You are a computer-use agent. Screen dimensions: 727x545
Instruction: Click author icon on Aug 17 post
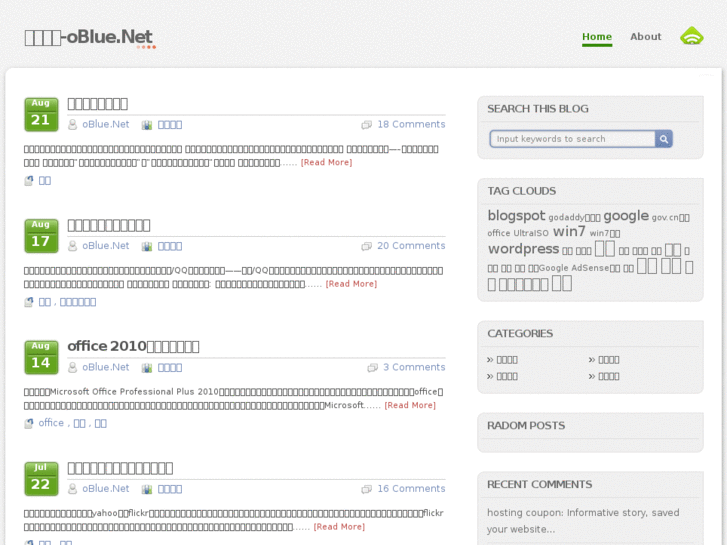72,246
